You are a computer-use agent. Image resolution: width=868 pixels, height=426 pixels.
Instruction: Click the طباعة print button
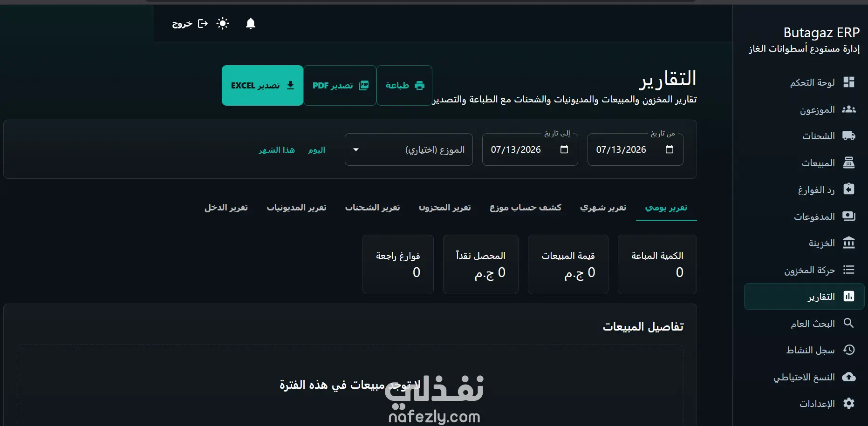(x=404, y=85)
